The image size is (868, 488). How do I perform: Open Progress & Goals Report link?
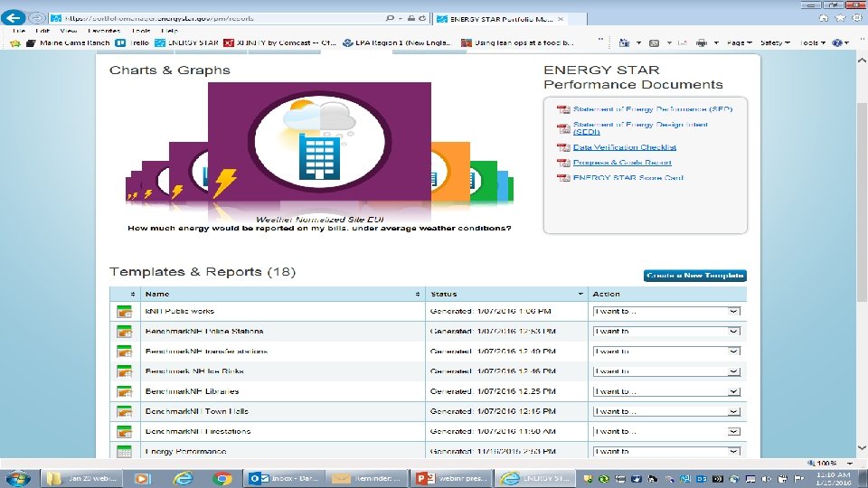pyautogui.click(x=622, y=163)
